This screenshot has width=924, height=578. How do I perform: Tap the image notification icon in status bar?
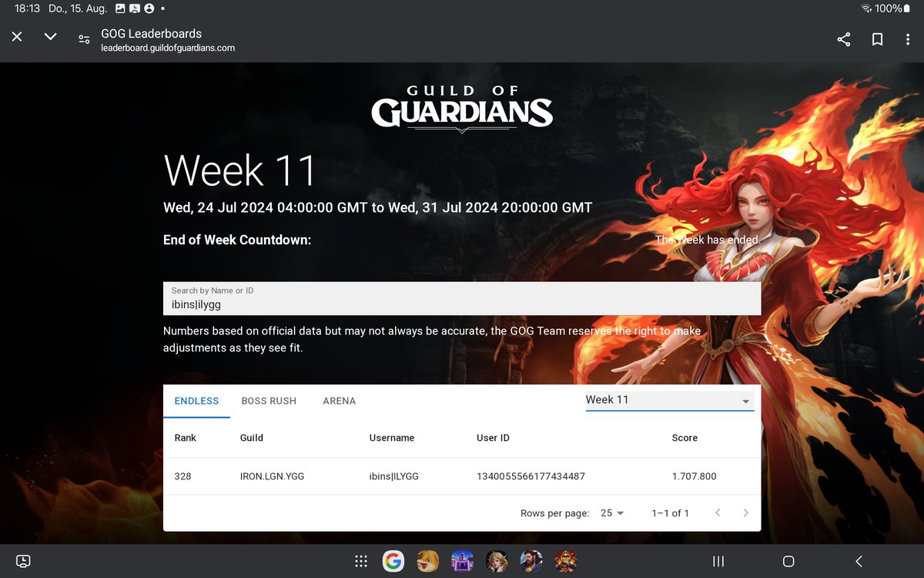tap(120, 8)
